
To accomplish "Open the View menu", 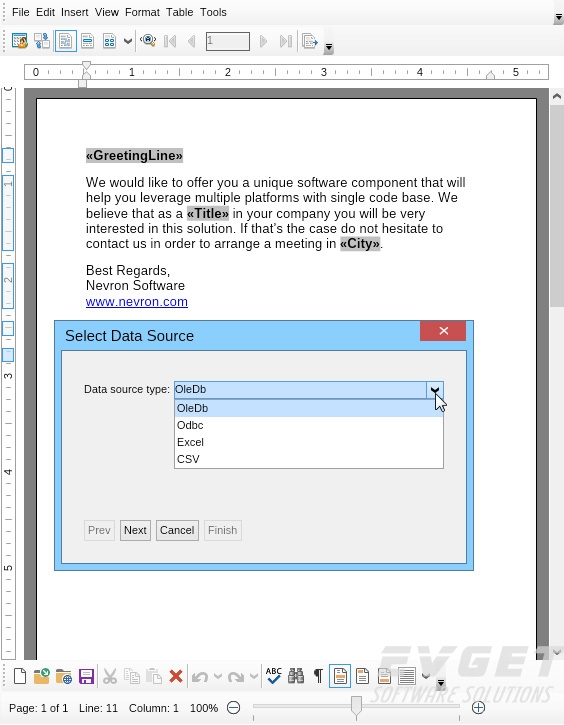I will coord(107,12).
